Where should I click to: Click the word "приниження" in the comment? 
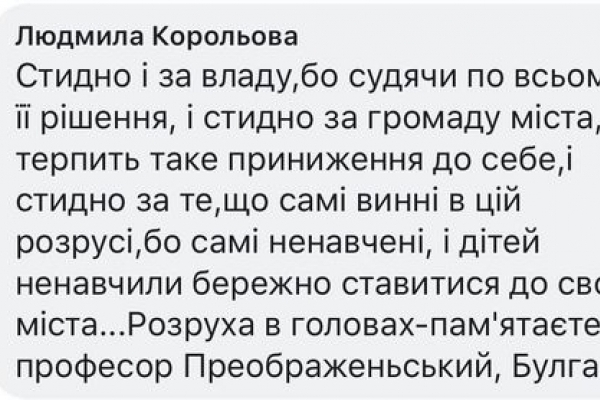coord(325,161)
